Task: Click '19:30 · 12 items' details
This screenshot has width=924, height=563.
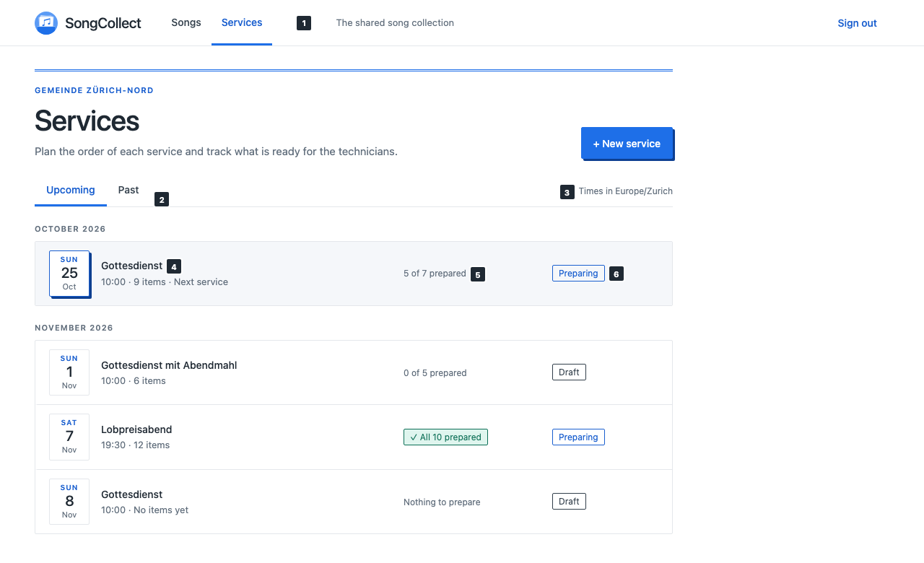Action: tap(135, 445)
